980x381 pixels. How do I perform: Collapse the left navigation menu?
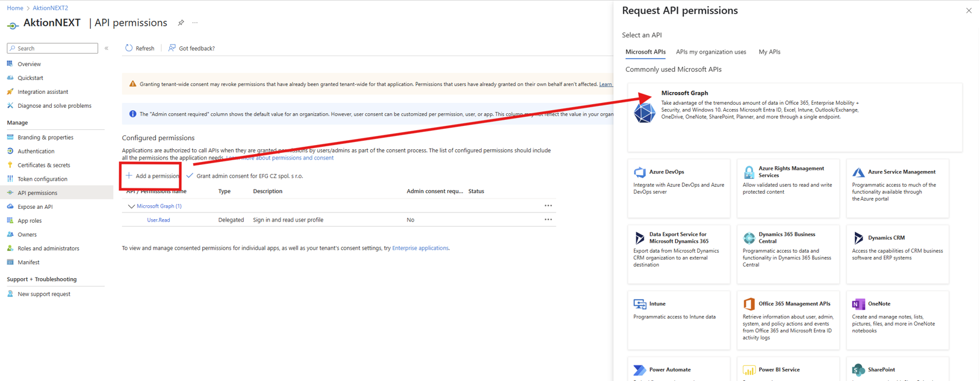coord(107,48)
